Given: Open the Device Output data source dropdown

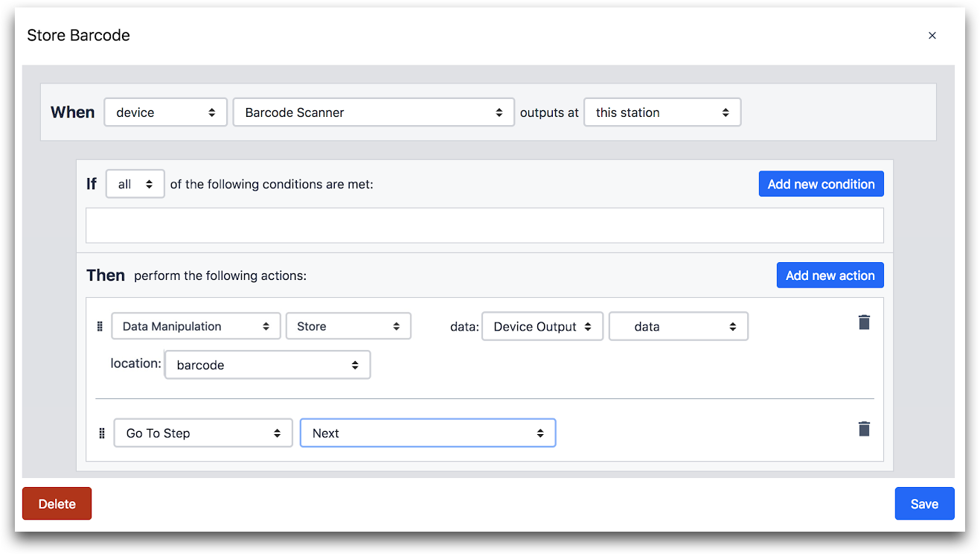Looking at the screenshot, I should pos(542,326).
